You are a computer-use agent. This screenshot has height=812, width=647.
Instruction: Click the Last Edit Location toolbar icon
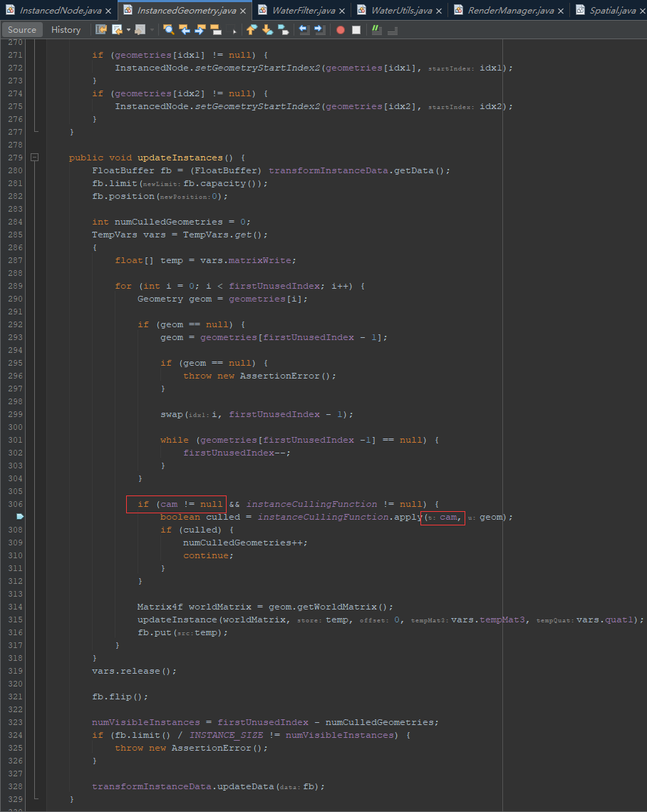[x=100, y=29]
